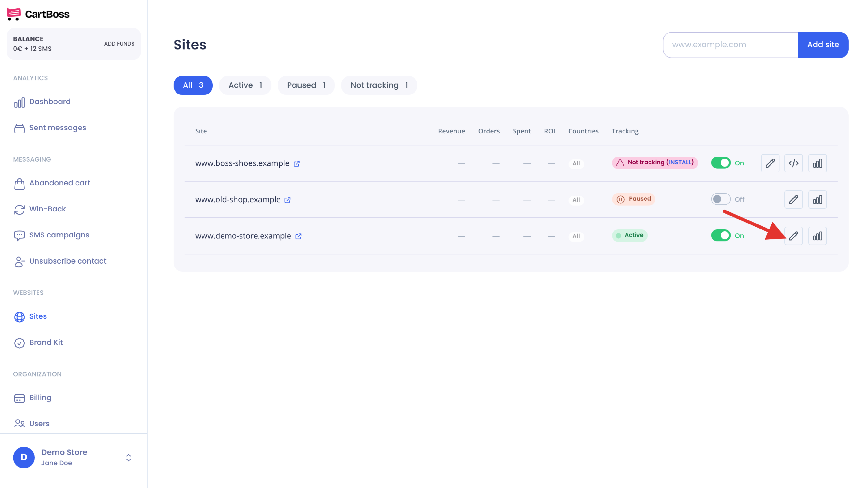Open the external link for www.old-shop.example
The height and width of the screenshot is (488, 868).
click(287, 200)
